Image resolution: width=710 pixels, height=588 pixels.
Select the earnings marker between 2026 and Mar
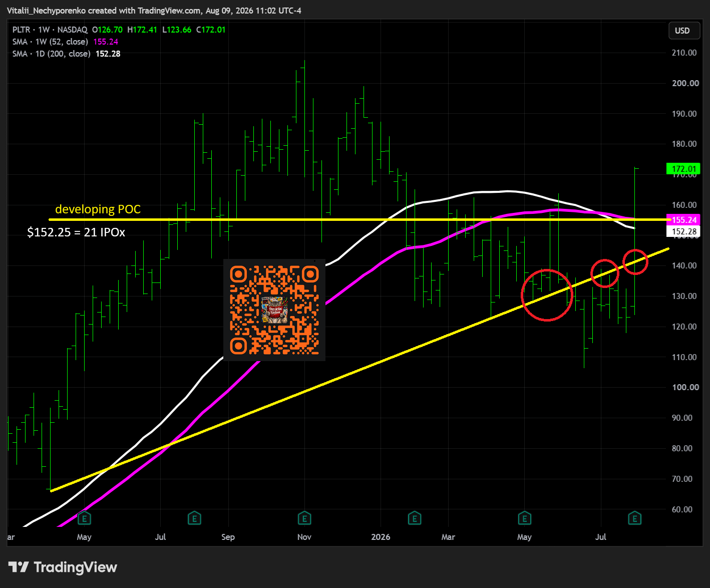tap(415, 518)
